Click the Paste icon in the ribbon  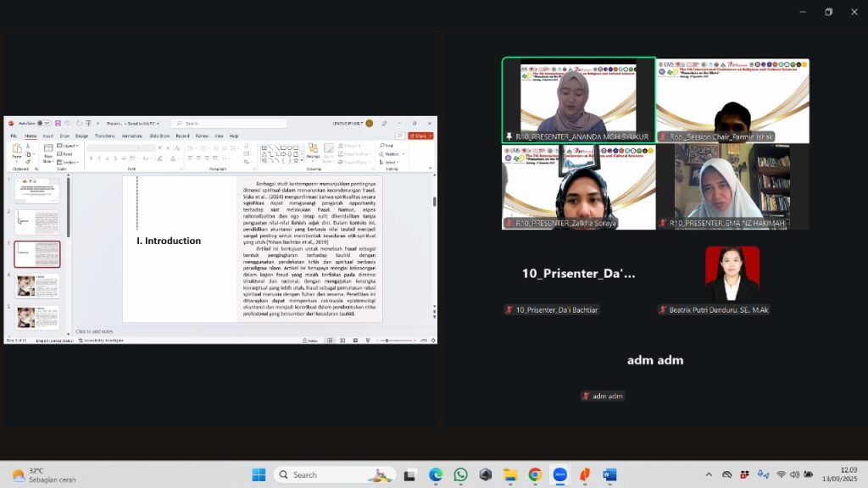click(16, 152)
